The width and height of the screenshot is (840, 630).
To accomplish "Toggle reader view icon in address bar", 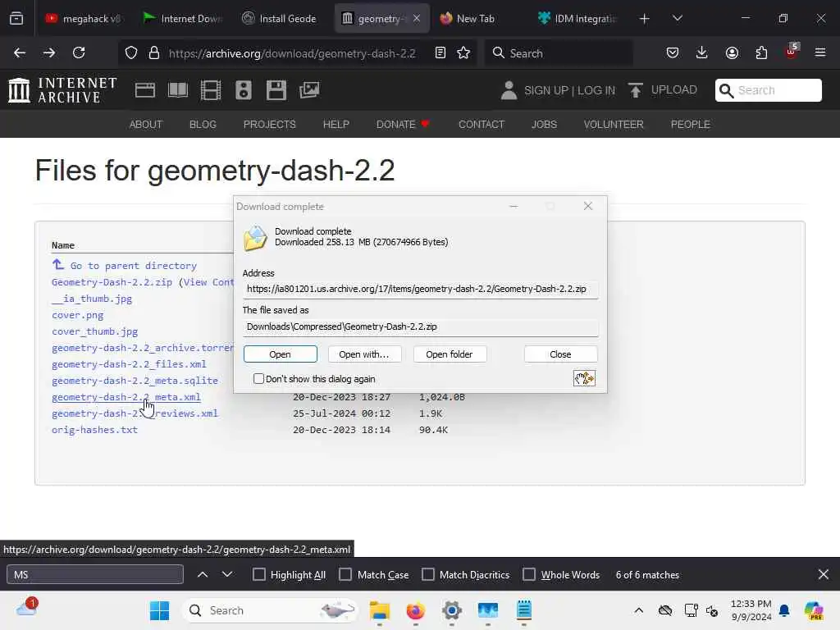I will pos(441,53).
